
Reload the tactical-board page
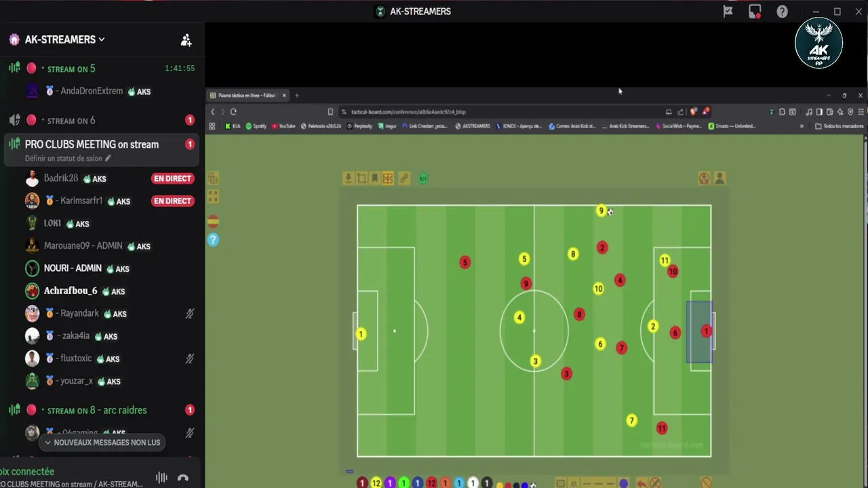(x=233, y=112)
